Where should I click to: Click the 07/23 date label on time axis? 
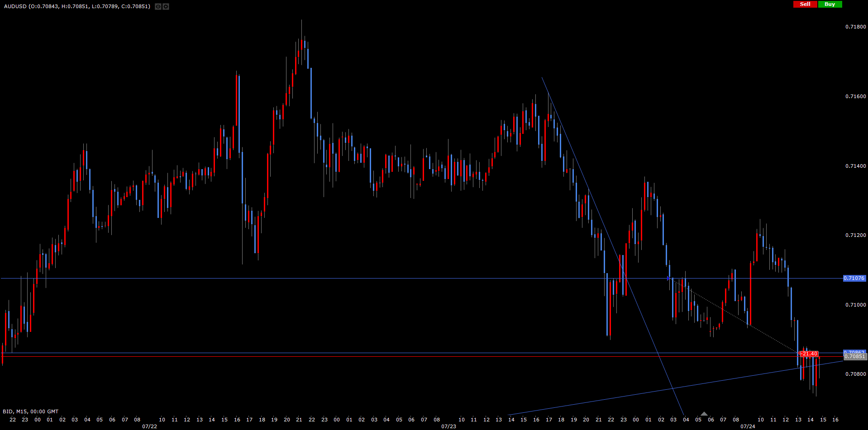click(448, 426)
